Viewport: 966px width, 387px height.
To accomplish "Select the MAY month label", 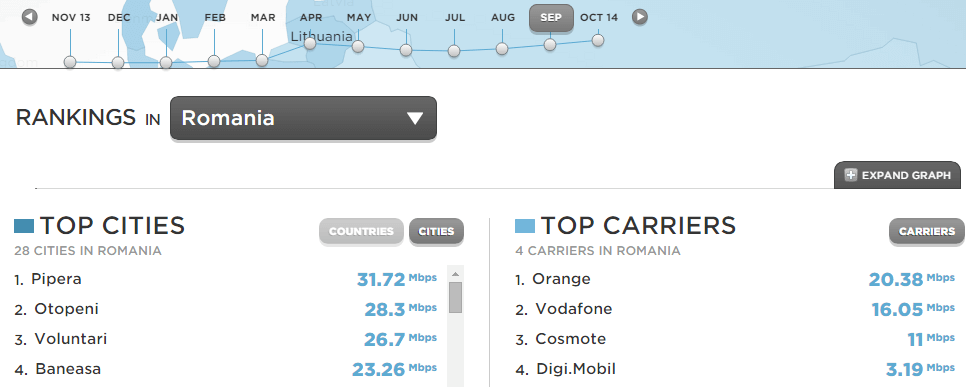I will click(359, 17).
